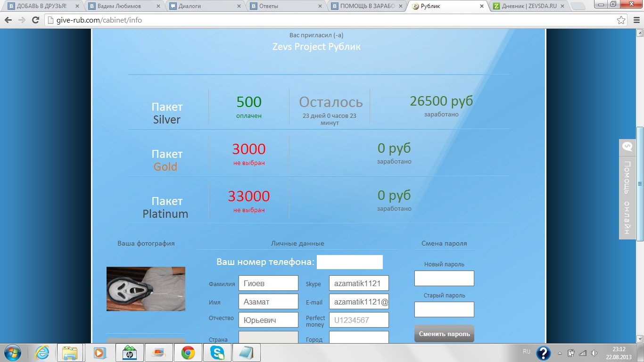Click the browser forward arrow

[x=22, y=20]
